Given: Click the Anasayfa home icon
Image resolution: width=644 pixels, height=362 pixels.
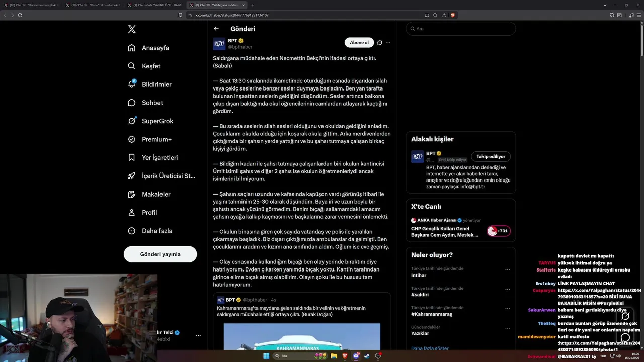Looking at the screenshot, I should point(132,48).
